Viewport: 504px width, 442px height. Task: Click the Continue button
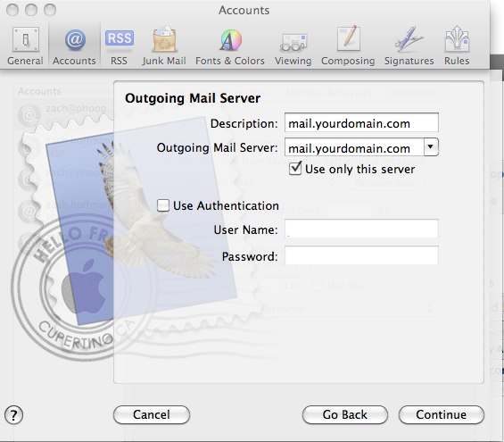(441, 414)
